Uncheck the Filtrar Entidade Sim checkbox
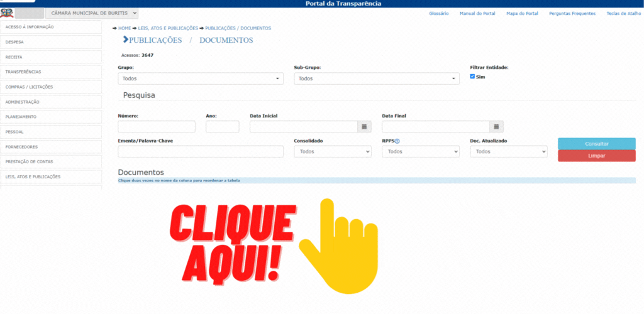 (x=472, y=77)
